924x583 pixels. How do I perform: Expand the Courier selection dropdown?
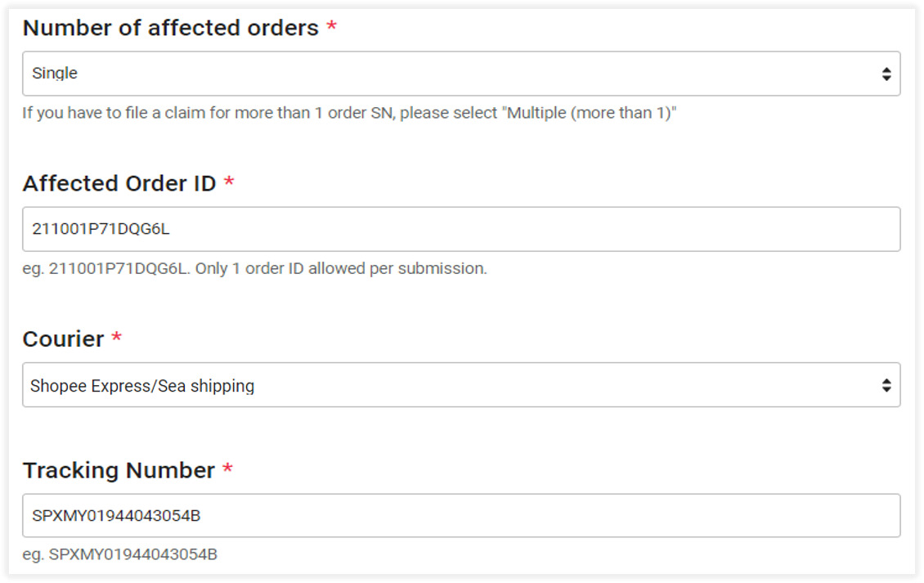[x=462, y=385]
